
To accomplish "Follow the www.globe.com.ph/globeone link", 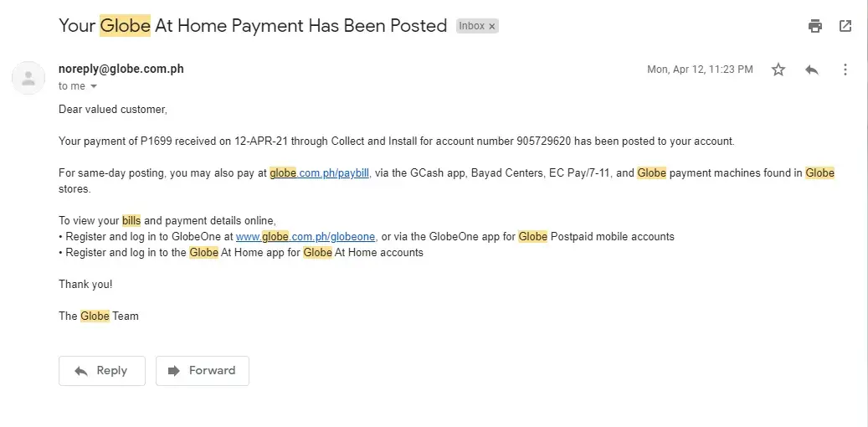I will pos(306,237).
